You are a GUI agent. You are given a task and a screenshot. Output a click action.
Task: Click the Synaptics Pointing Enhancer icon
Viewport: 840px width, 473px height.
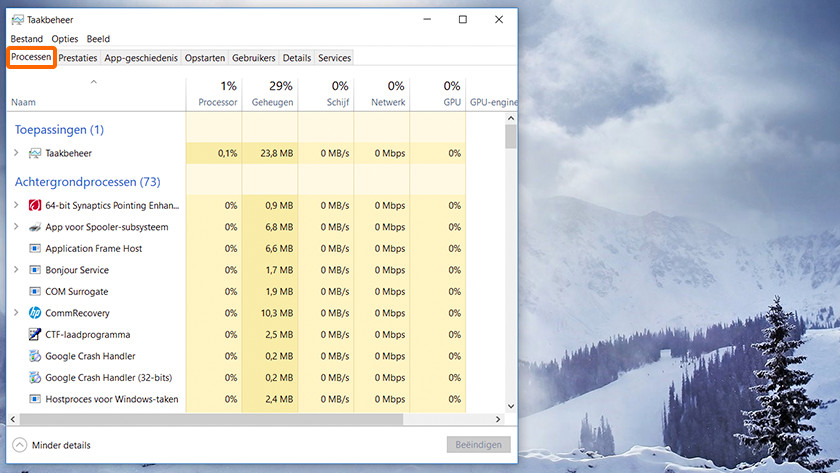click(x=35, y=205)
